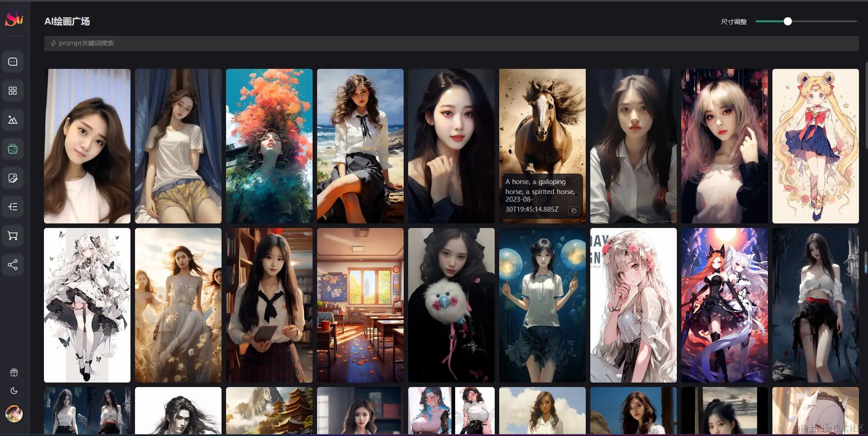Viewport: 868px width, 436px height.
Task: Open the user avatar profile
Action: tap(14, 414)
